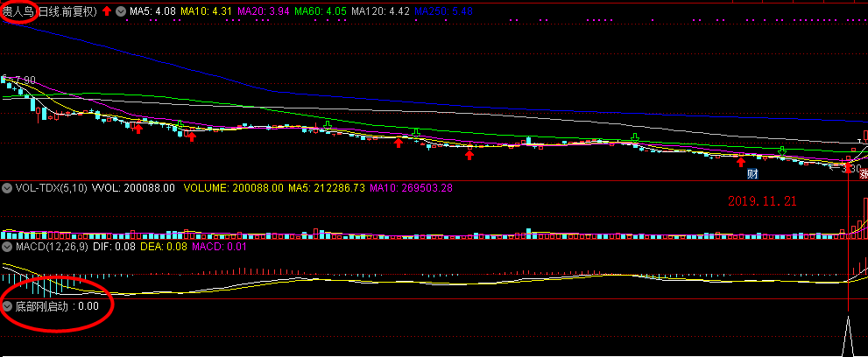Click the MACD(12,26,9) indicator name
This screenshot has width=868, height=357.
[52, 247]
